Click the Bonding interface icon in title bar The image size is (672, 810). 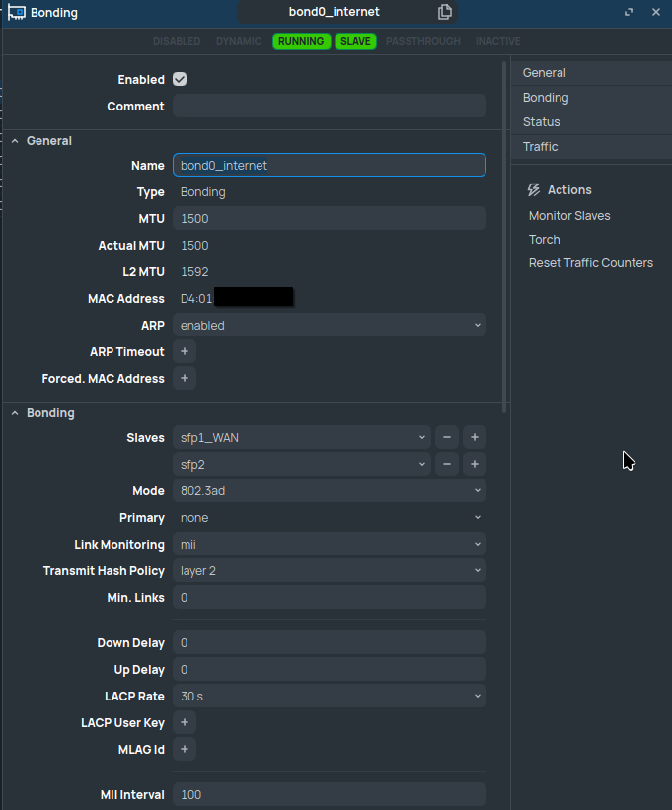pyautogui.click(x=16, y=13)
